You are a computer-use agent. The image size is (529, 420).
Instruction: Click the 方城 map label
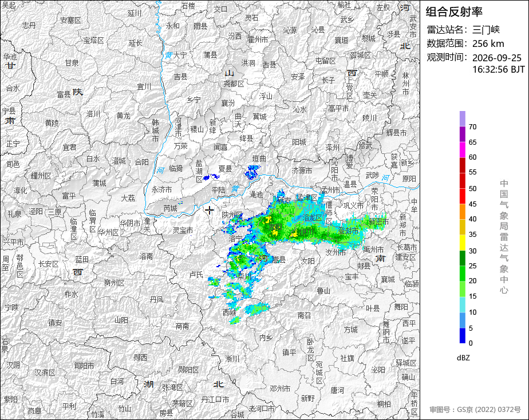(350, 330)
